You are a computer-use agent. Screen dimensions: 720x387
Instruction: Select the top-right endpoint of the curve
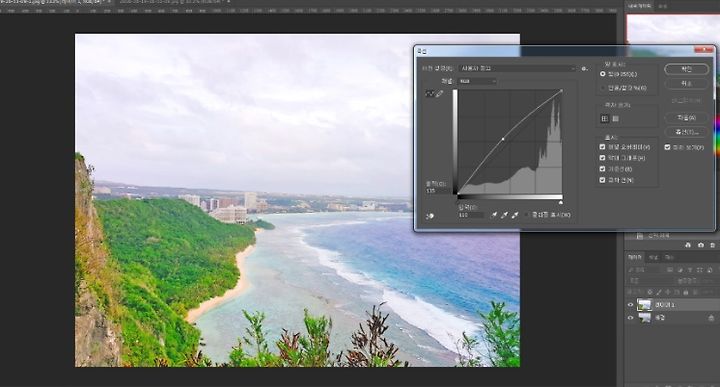(561, 91)
